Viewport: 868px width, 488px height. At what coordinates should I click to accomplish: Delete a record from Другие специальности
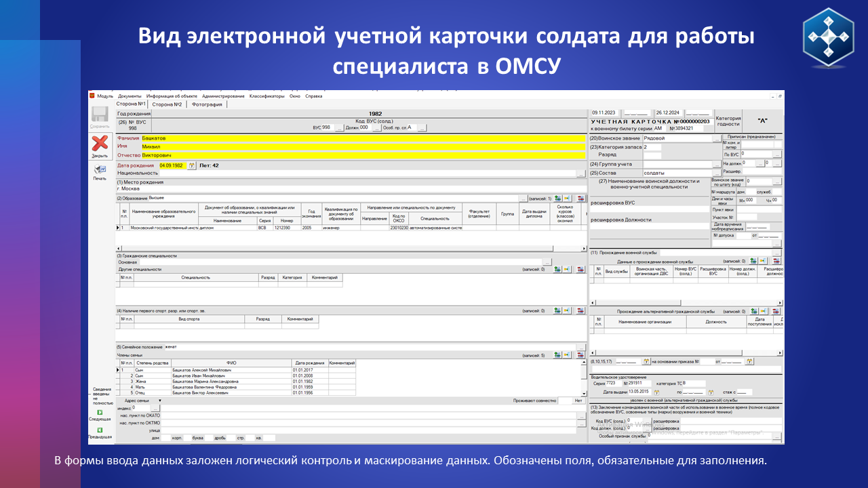pos(581,269)
